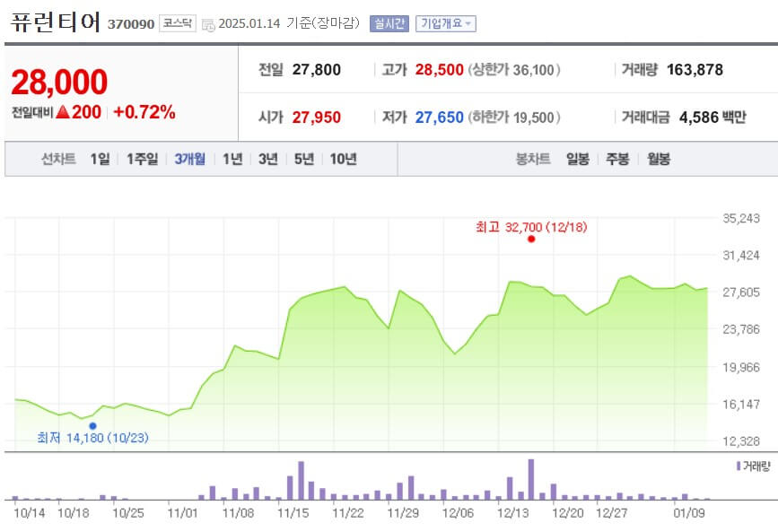The width and height of the screenshot is (778, 532).
Task: Click the 전일 value 27,800
Action: point(317,70)
